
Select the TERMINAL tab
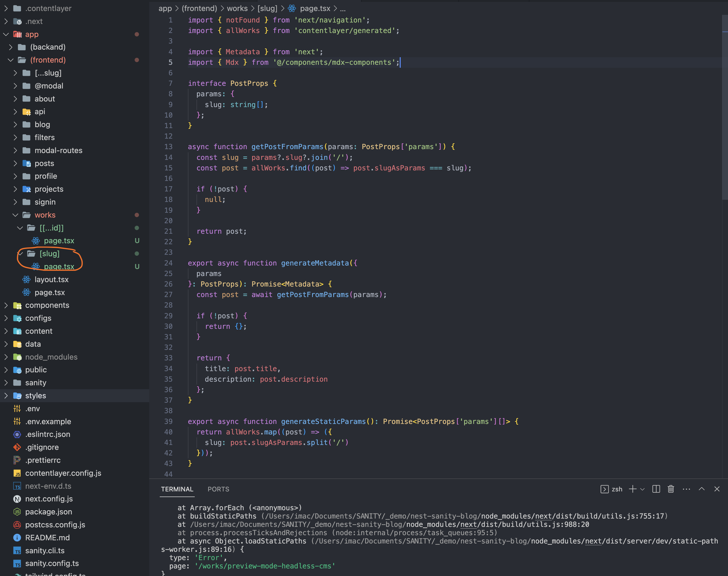(177, 489)
